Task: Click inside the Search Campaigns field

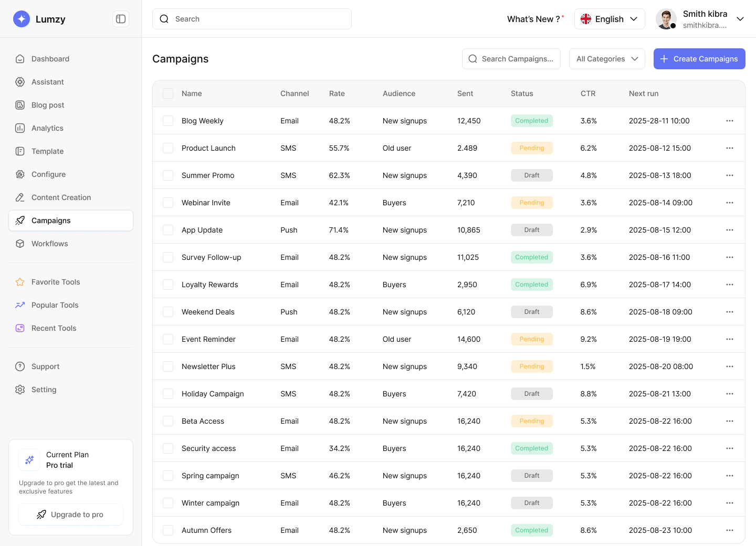Action: [511, 59]
